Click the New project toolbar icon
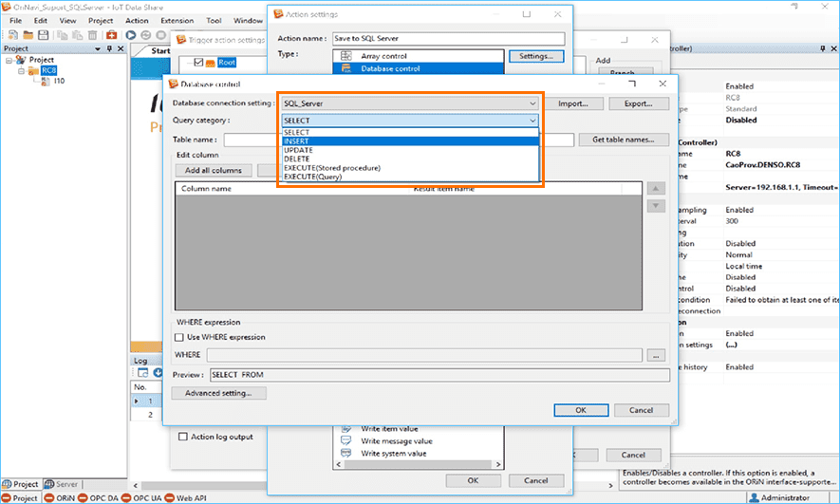The height and width of the screenshot is (504, 840). tap(13, 35)
